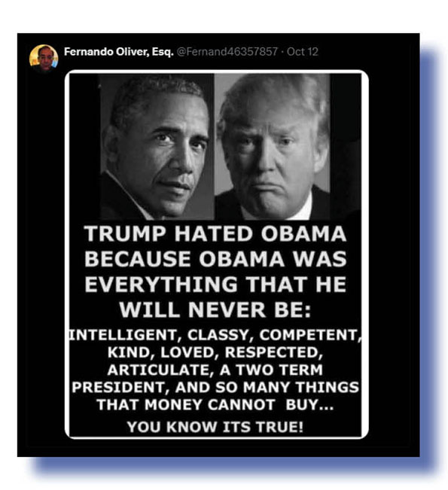Click the INTELLIGENT, CLASSY, COMPETENT line
Viewport: 448px width, 490px height.
click(215, 335)
